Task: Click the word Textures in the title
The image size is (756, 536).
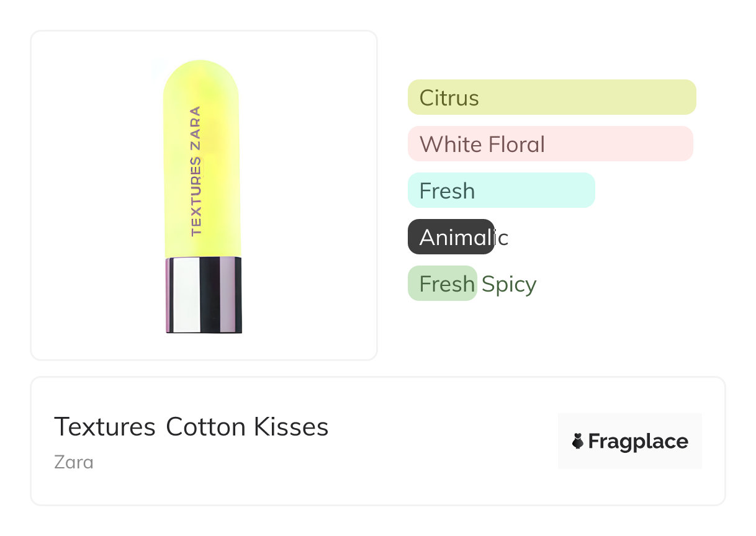Action: pyautogui.click(x=104, y=427)
